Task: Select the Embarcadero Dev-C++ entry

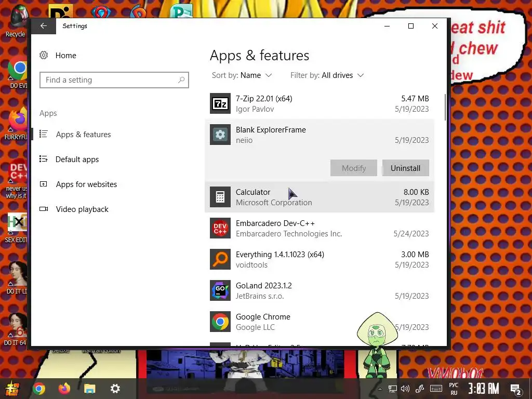Action: [320, 229]
